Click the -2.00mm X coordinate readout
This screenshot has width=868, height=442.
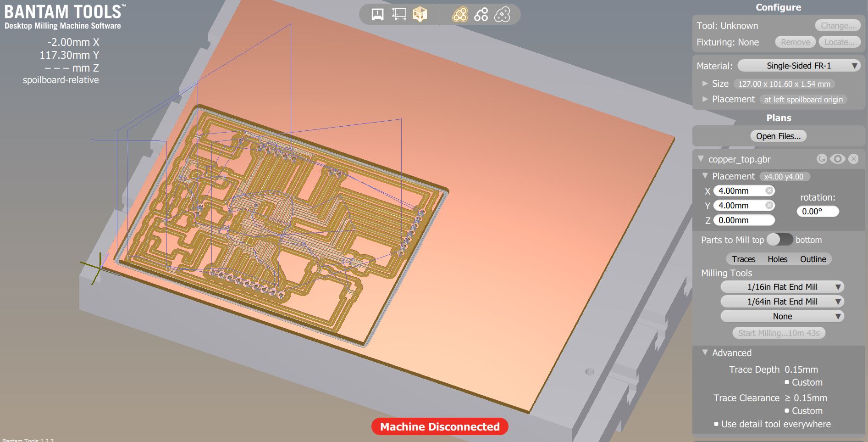tap(73, 42)
